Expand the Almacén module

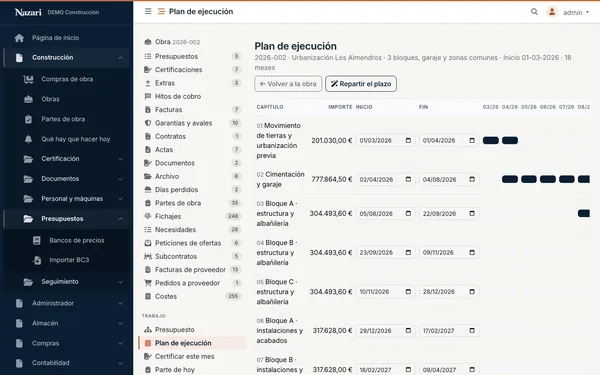pyautogui.click(x=68, y=323)
